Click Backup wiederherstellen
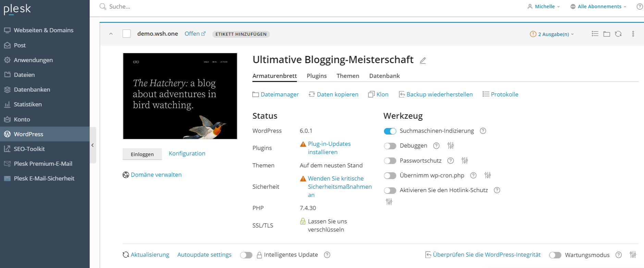 [x=436, y=94]
